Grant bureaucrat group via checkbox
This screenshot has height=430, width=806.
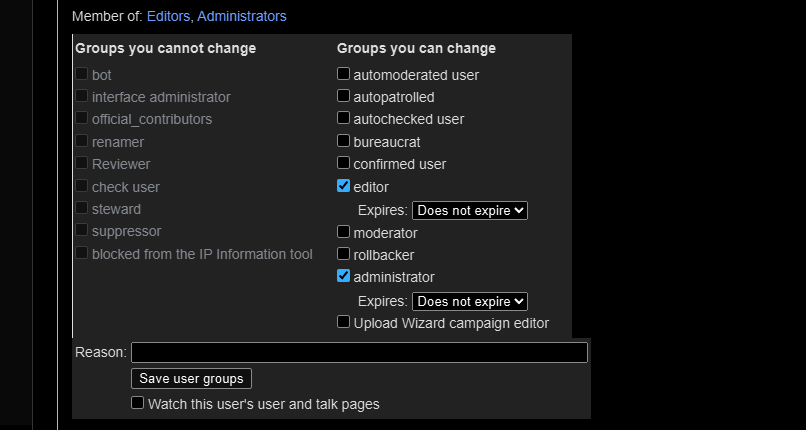[x=344, y=141]
